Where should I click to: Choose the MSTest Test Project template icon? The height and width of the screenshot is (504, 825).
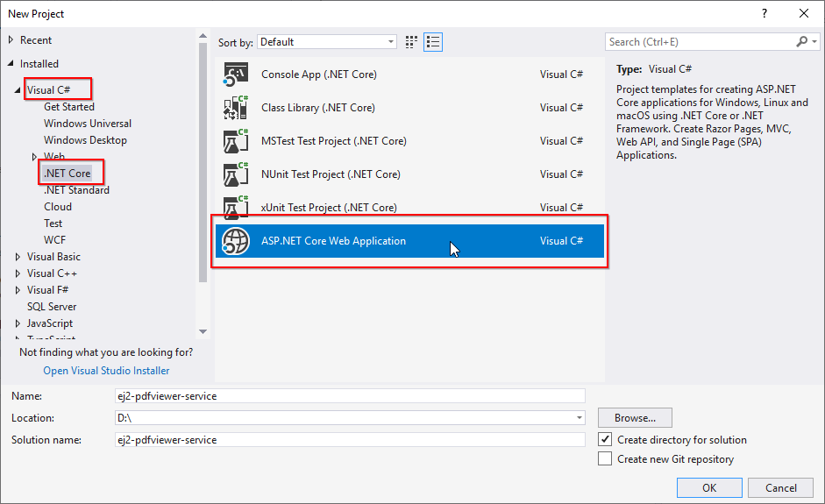[x=236, y=141]
